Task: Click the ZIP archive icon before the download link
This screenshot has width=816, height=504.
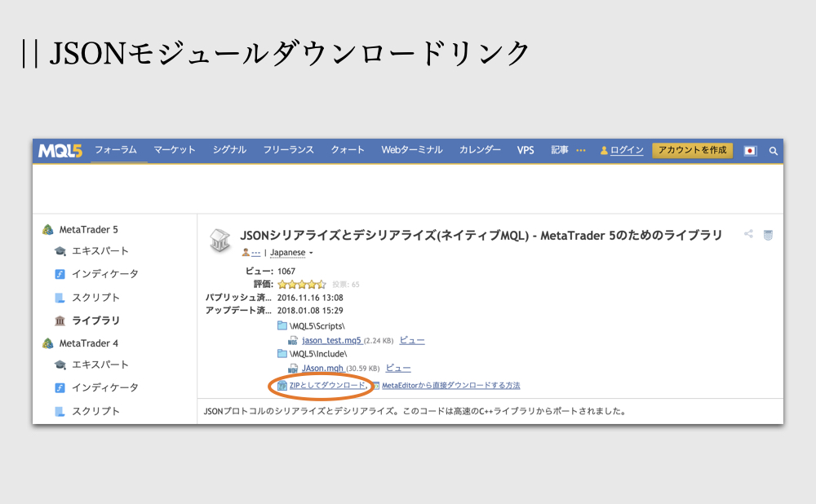Action: pos(282,384)
